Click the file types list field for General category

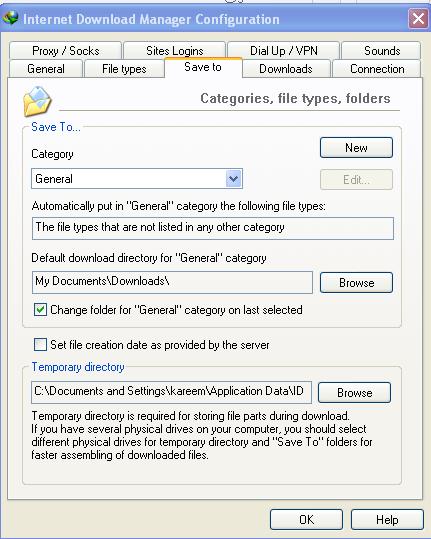pyautogui.click(x=213, y=228)
